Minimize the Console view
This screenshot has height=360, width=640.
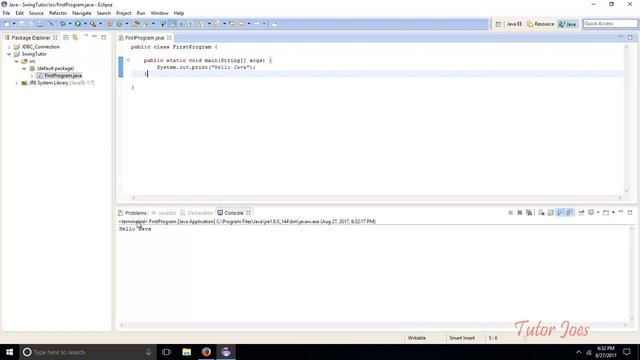[x=621, y=212]
